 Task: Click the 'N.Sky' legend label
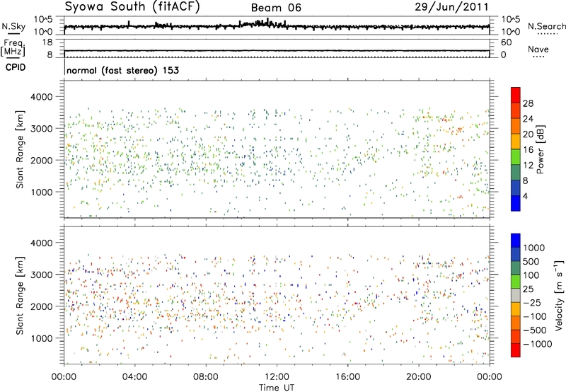(x=13, y=26)
